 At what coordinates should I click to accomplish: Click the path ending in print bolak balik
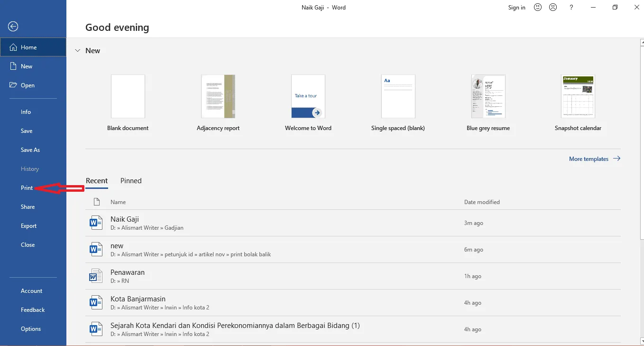[x=191, y=254]
